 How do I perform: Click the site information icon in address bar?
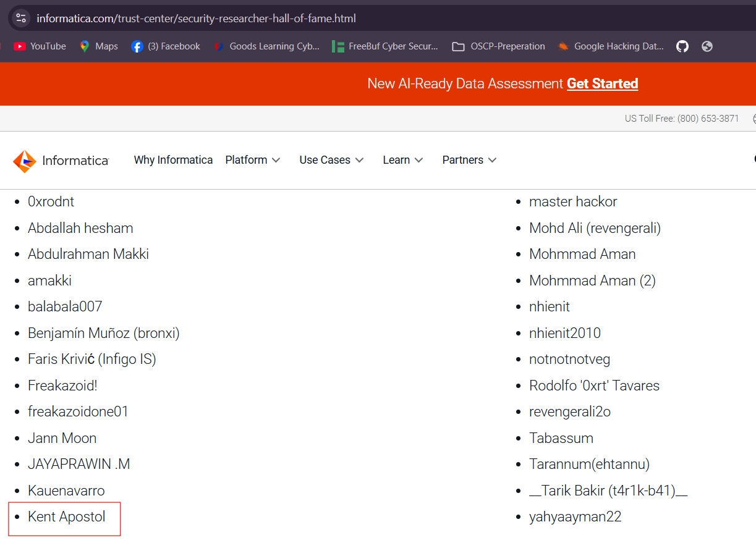[x=21, y=18]
